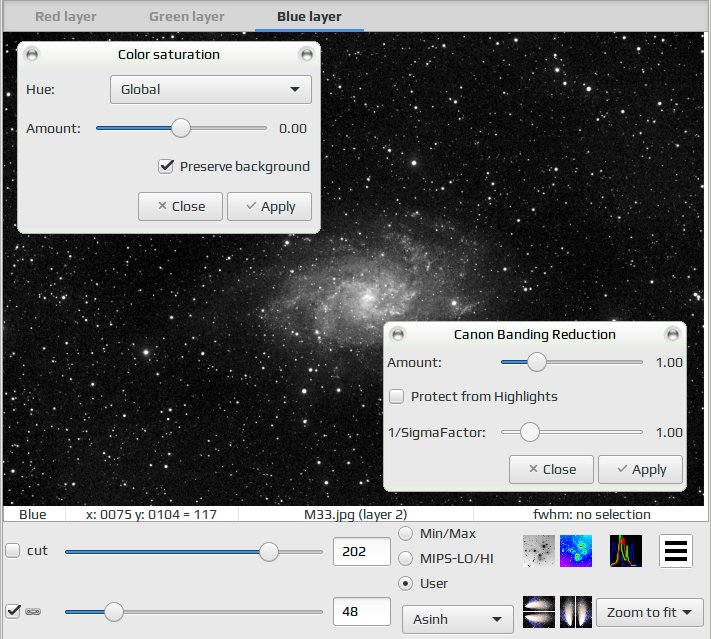Viewport: 711px width, 639px height.
Task: Open the hamburger menu icon
Action: click(676, 551)
